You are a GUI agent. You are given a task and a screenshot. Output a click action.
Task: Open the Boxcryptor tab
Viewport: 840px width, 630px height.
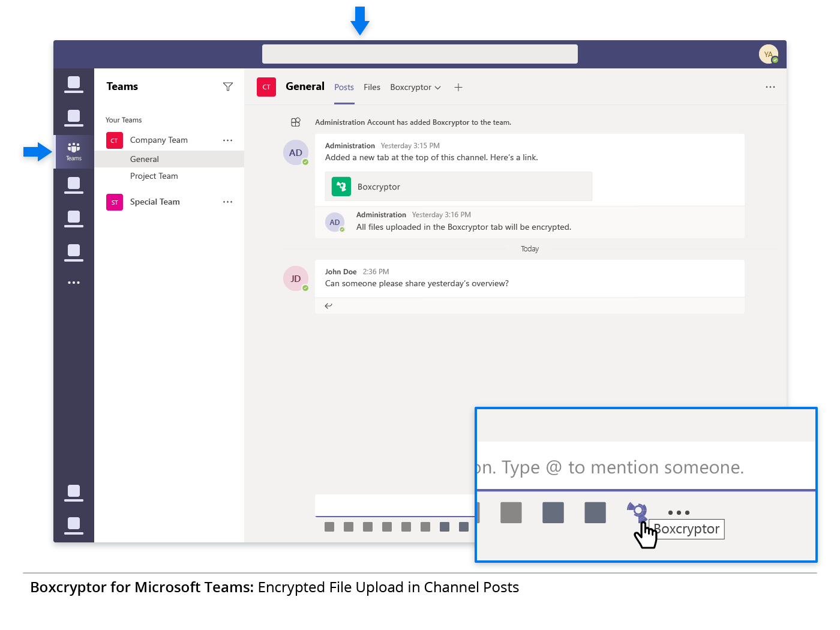point(410,88)
